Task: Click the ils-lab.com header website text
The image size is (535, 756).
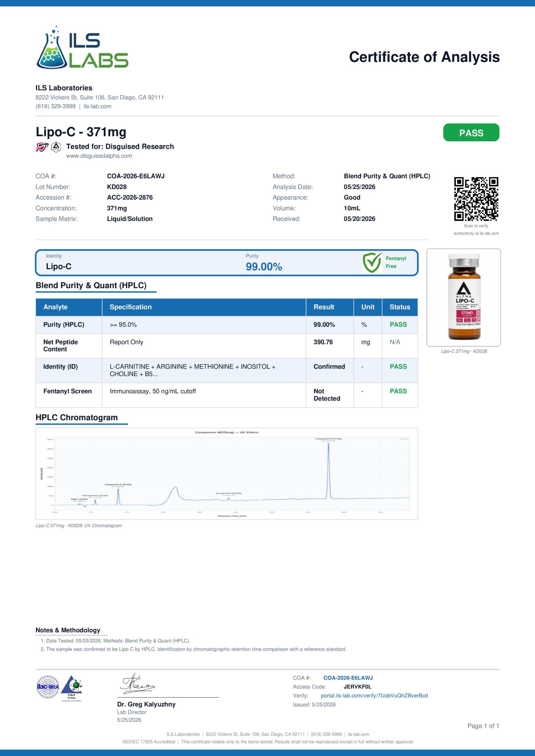Action: tap(97, 106)
